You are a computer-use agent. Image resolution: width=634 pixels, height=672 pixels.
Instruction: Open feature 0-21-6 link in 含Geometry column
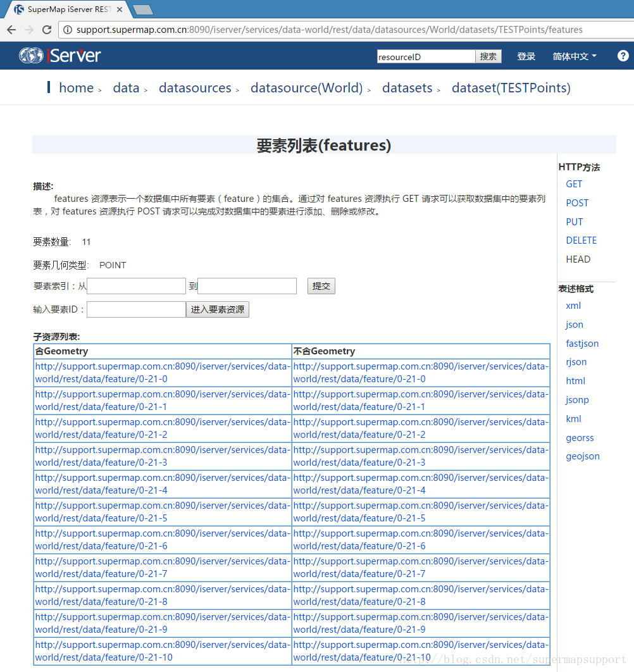[x=163, y=540]
